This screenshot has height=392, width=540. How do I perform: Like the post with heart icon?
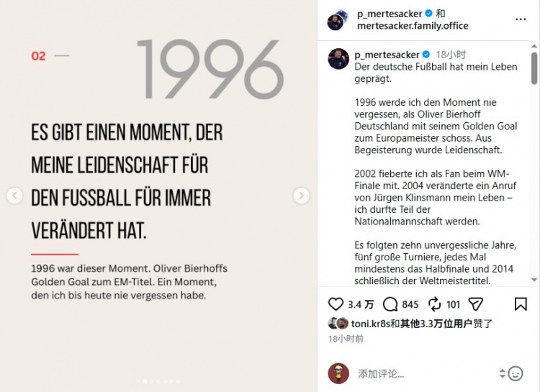(336, 304)
